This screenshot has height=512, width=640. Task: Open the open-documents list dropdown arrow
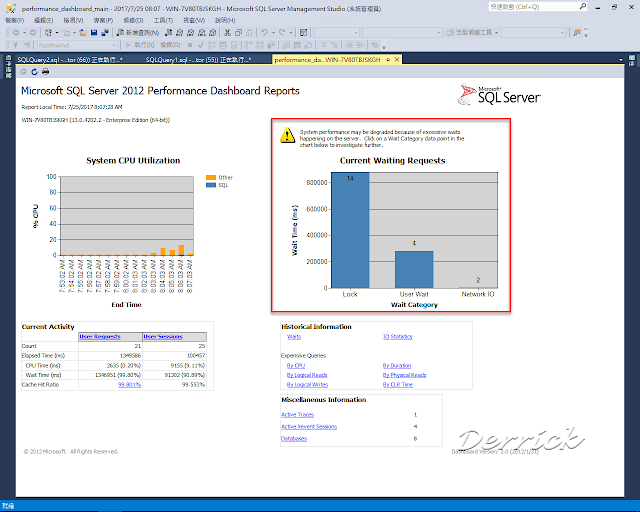[x=621, y=60]
